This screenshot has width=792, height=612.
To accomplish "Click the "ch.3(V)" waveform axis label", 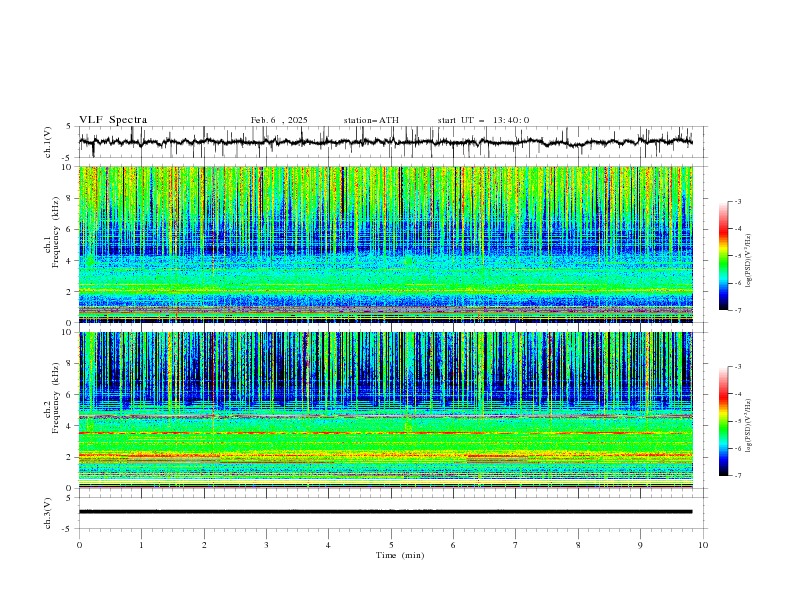I will tap(48, 513).
